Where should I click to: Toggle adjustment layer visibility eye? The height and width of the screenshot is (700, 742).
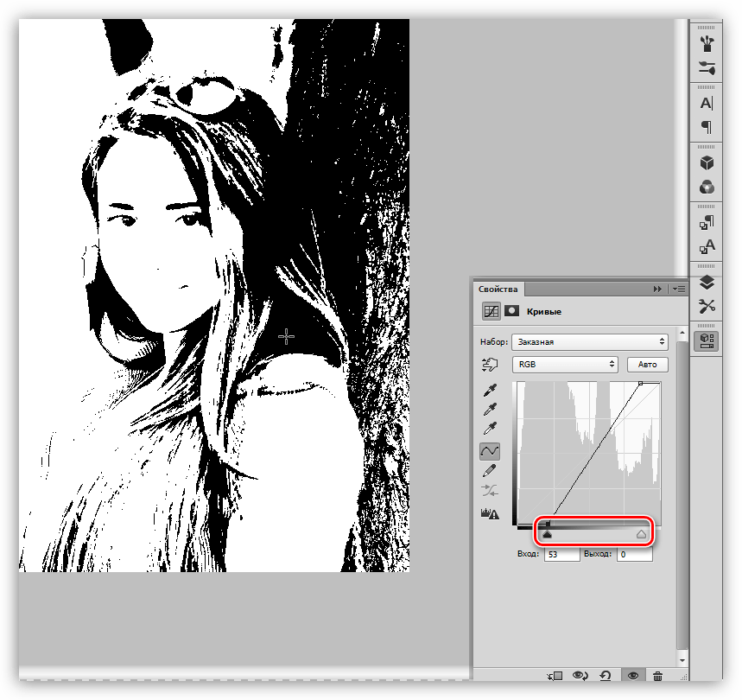tap(632, 676)
